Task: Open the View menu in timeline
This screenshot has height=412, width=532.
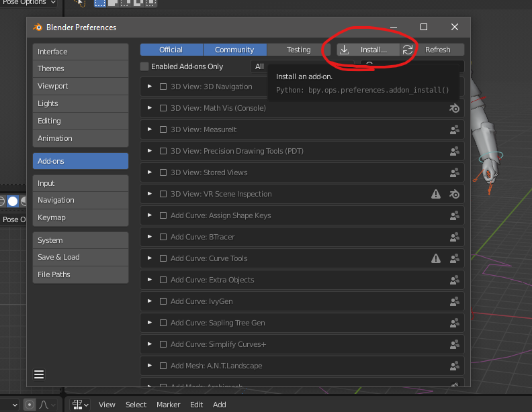Action: click(107, 405)
